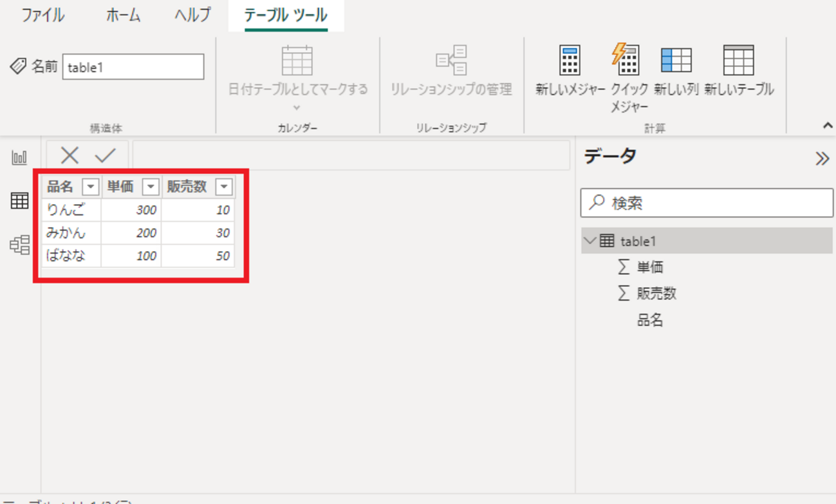Create a New Table (新しいテーブル) icon
836x504 pixels.
click(738, 61)
